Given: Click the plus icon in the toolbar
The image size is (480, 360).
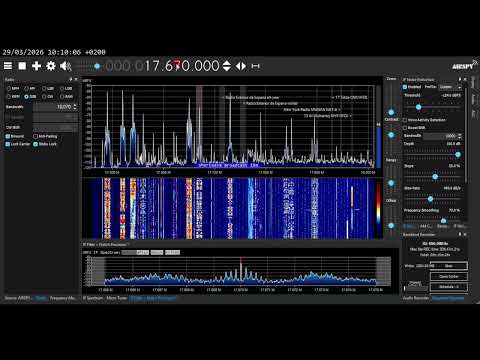Looking at the screenshot, I should click(x=36, y=66).
